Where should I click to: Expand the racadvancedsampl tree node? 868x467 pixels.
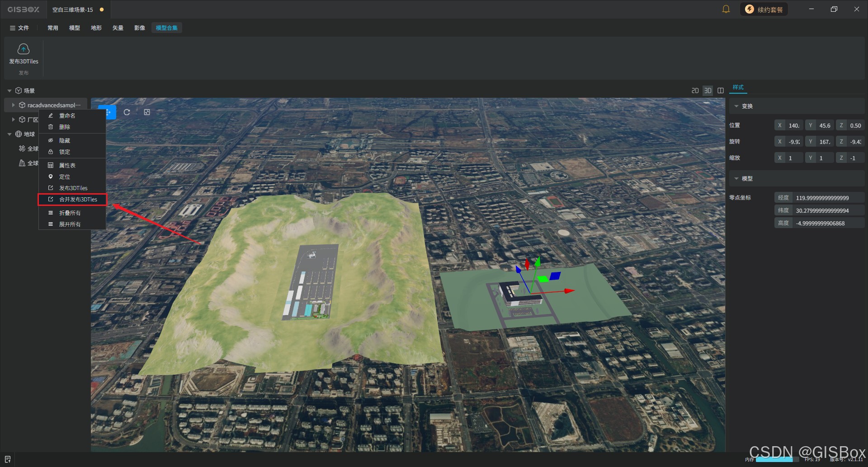tap(13, 105)
